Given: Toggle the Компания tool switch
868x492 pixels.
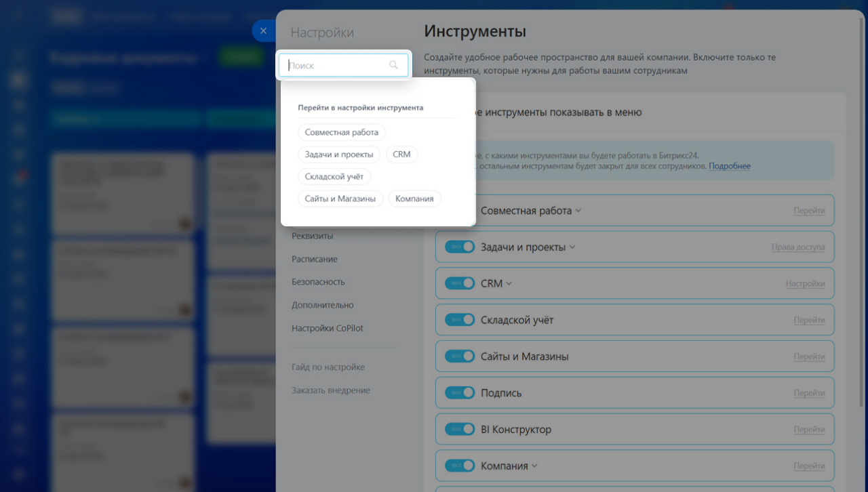Looking at the screenshot, I should [460, 466].
